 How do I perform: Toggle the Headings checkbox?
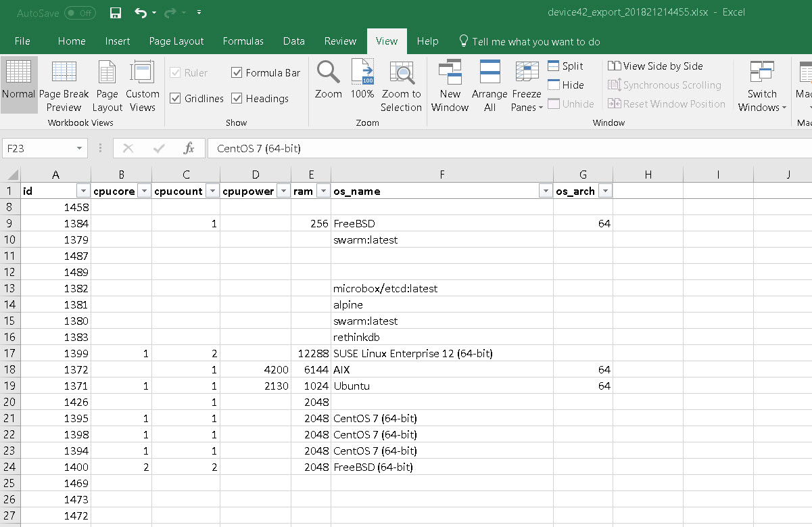coord(237,98)
